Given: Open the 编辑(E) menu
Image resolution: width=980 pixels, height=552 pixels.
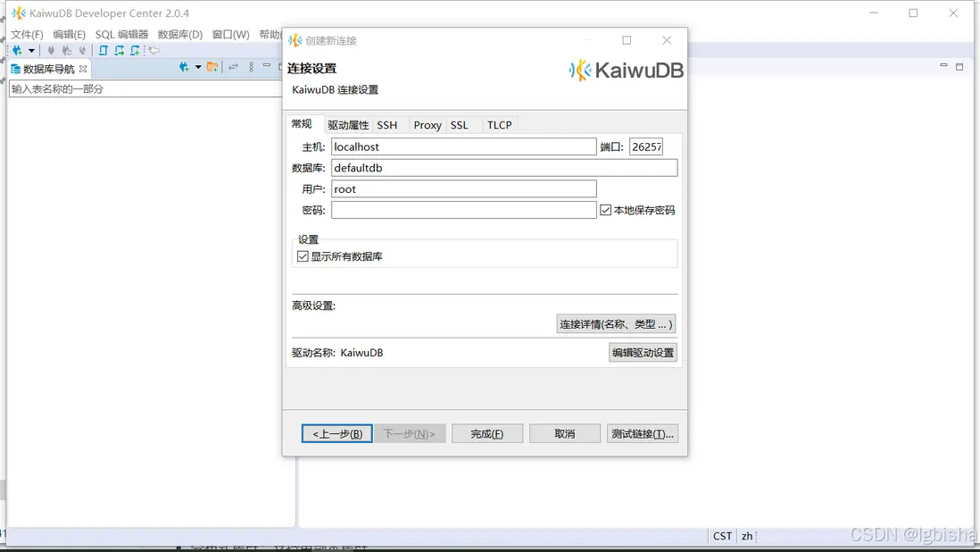Looking at the screenshot, I should click(70, 34).
